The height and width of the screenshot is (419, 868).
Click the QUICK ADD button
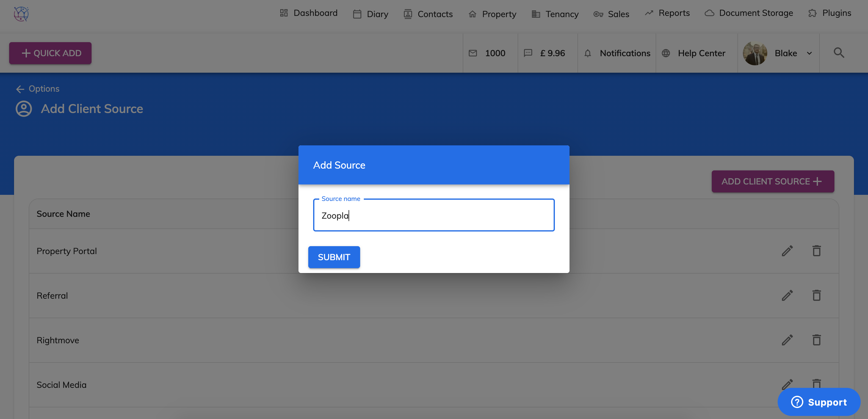(x=50, y=53)
